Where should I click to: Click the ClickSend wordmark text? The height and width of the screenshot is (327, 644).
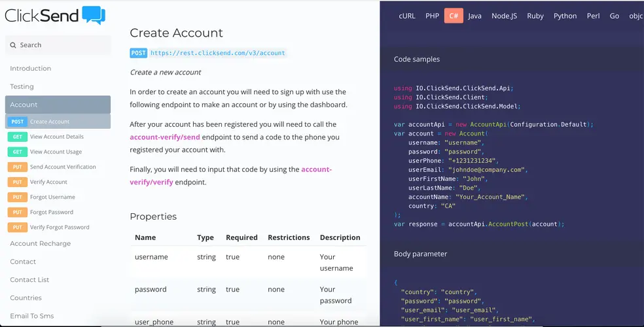click(x=41, y=16)
